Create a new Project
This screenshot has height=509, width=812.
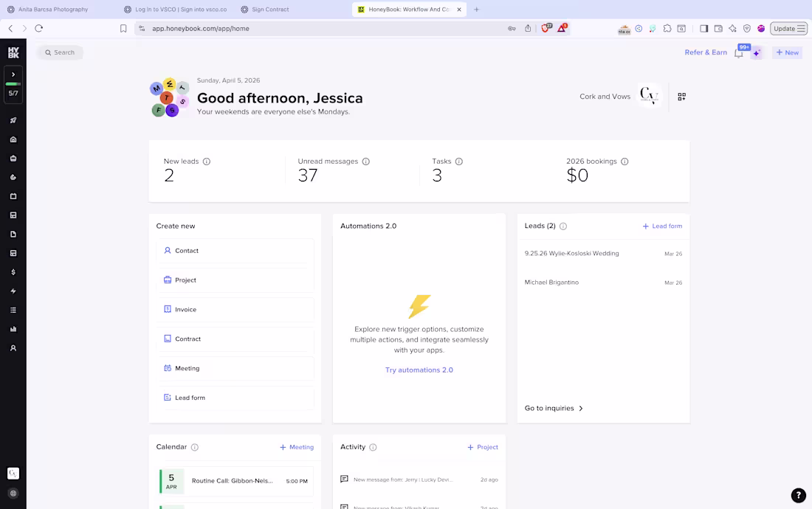point(235,280)
